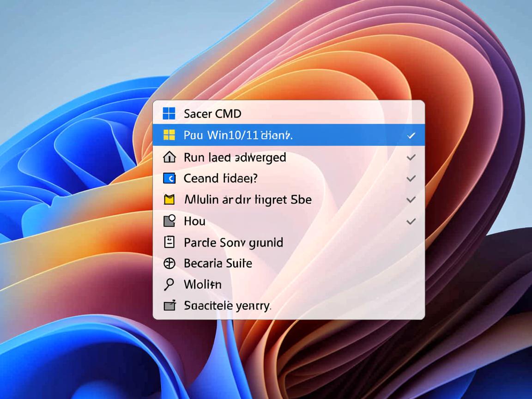Screen dimensions: 532x399
Task: Click the blue square icon beside Ceand tidael
Action: [169, 178]
